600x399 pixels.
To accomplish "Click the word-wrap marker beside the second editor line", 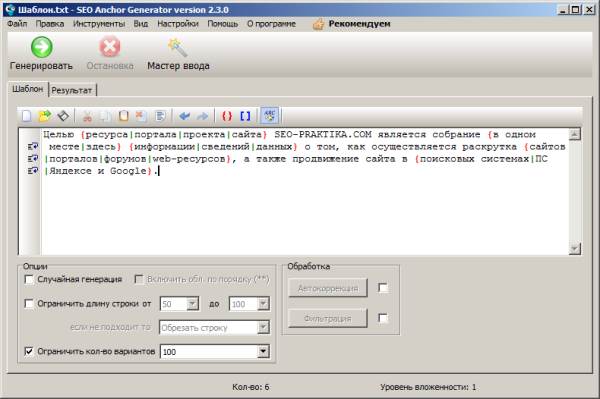I will click(33, 147).
